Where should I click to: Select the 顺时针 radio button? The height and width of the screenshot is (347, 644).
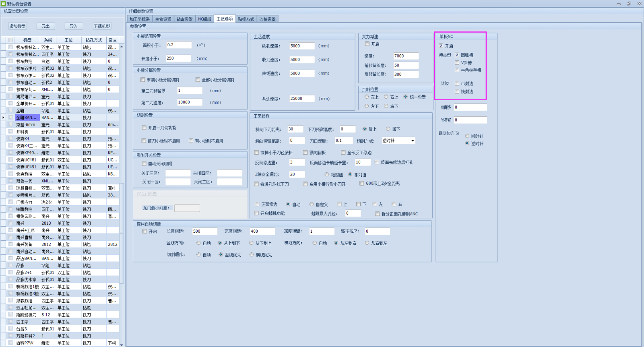467,136
